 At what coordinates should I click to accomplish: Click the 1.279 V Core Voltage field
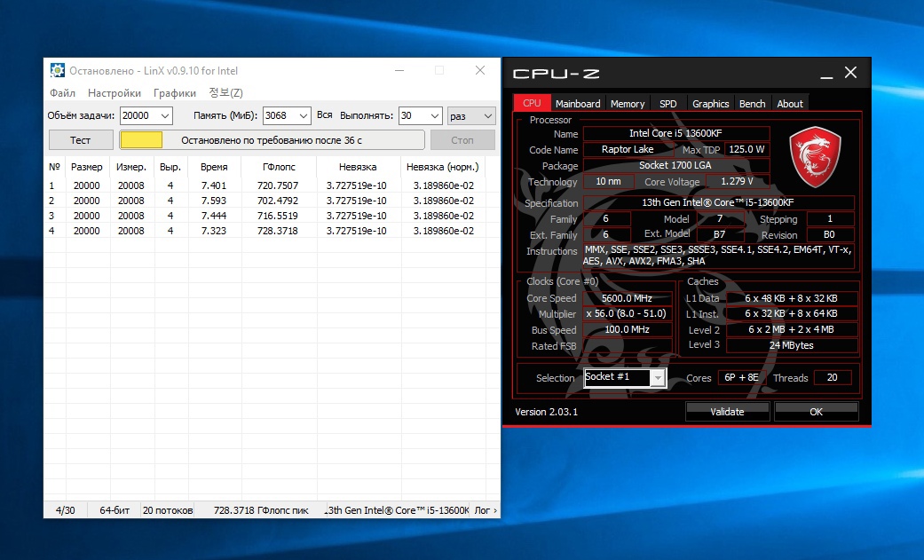tap(737, 181)
